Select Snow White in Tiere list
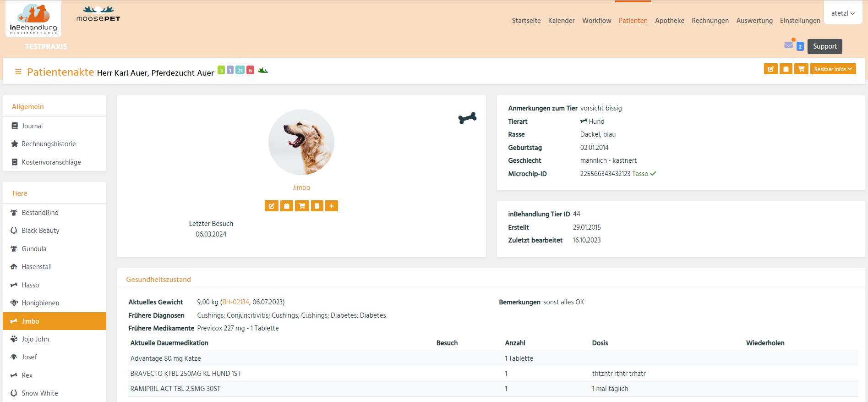Viewport: 868px width, 402px height. coord(55,393)
